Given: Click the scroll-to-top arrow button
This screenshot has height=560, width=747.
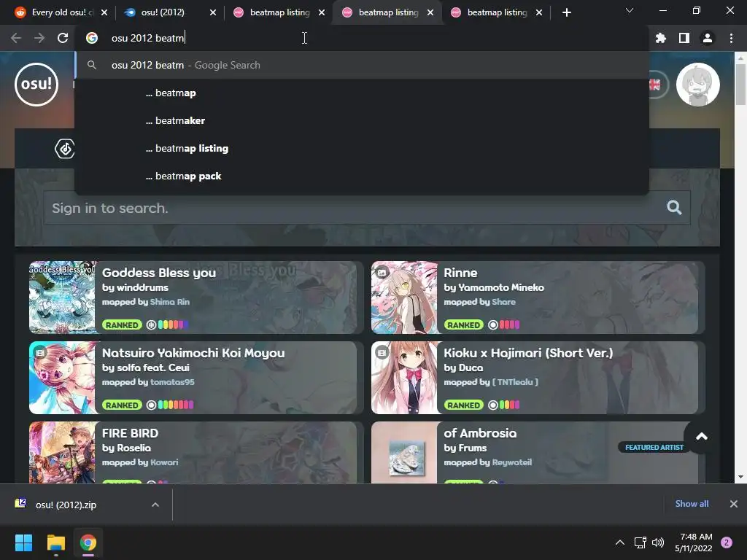Looking at the screenshot, I should pyautogui.click(x=701, y=437).
